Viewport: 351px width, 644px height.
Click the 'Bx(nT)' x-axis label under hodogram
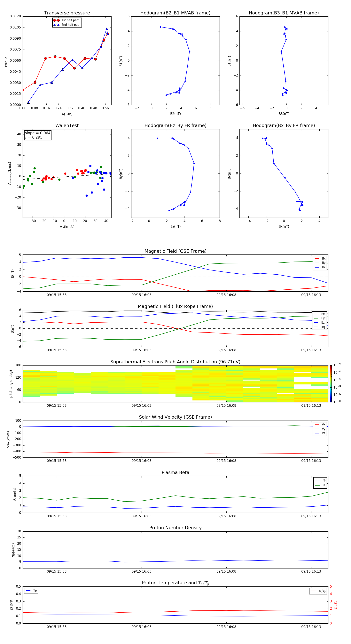[284, 227]
